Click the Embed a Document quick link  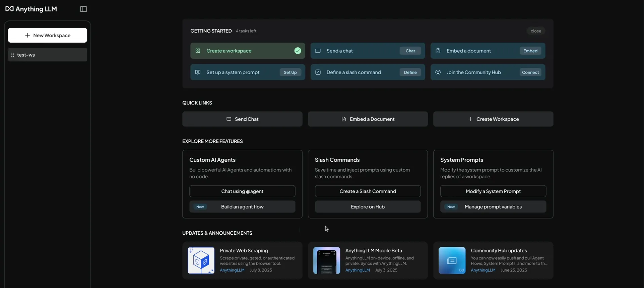coord(368,119)
